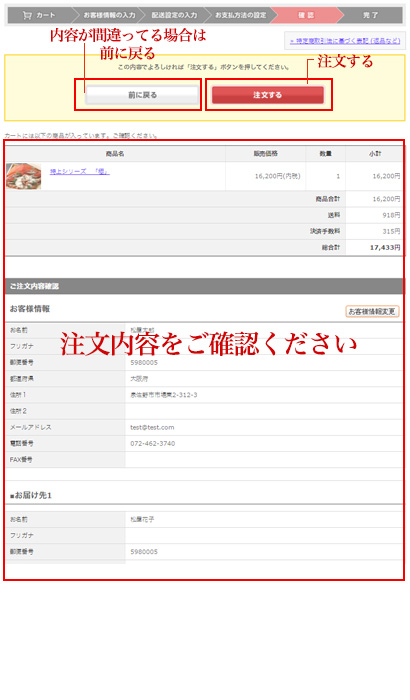The width and height of the screenshot is (410, 700).
Task: Open the 特上シリーズ product name link
Action: pyautogui.click(x=79, y=171)
